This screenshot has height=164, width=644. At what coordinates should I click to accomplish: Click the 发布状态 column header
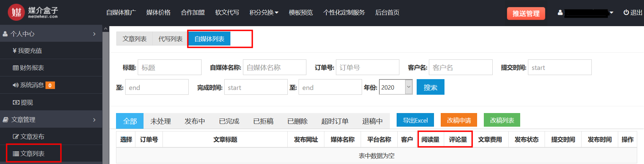point(527,140)
